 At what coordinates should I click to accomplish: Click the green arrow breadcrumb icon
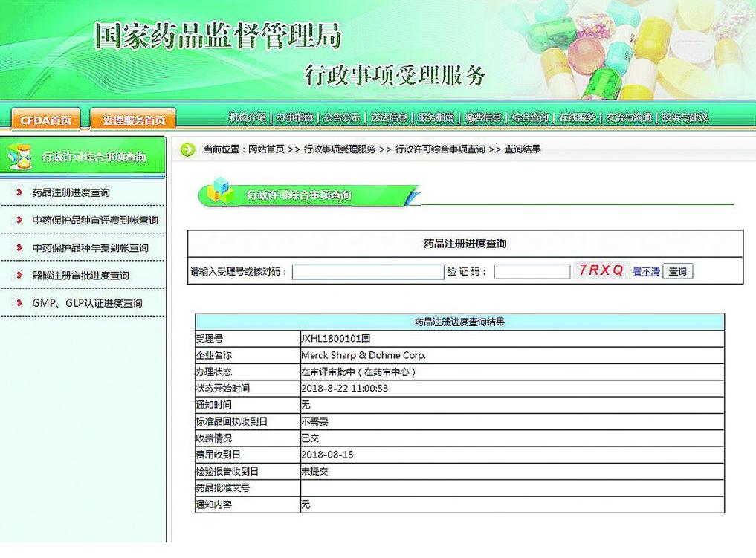click(x=188, y=149)
